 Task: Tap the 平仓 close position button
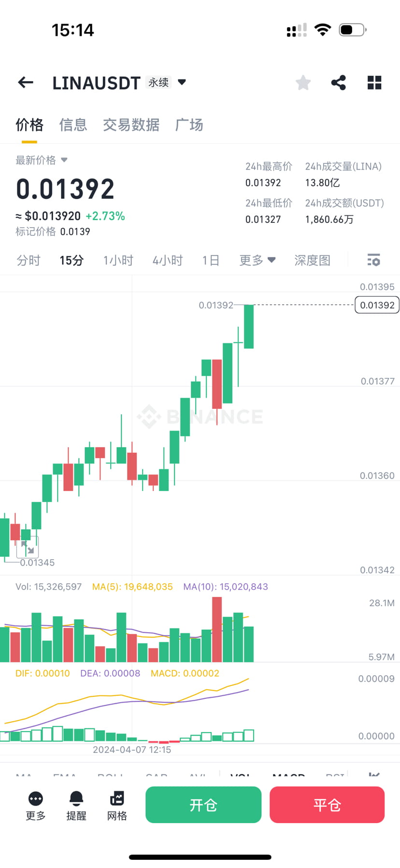(x=327, y=805)
